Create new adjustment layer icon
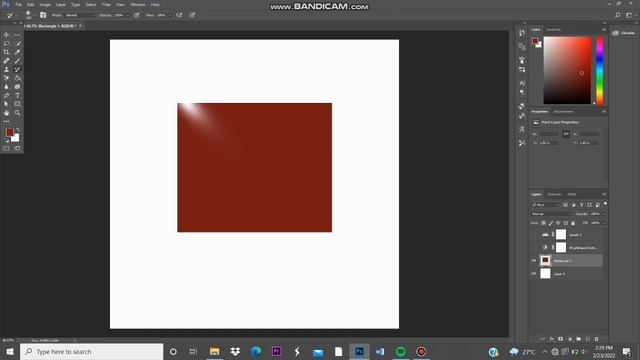The image size is (640, 360). [x=570, y=339]
